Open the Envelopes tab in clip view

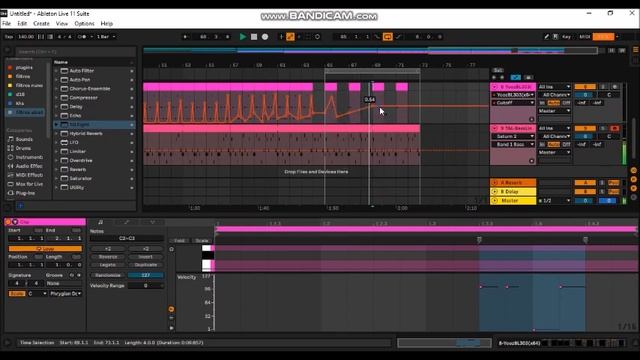[127, 222]
